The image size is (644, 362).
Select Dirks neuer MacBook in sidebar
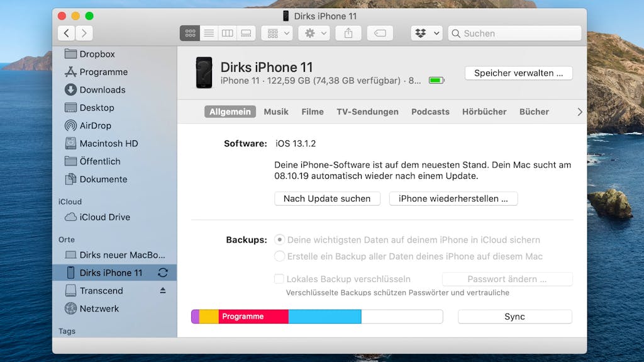pos(115,255)
